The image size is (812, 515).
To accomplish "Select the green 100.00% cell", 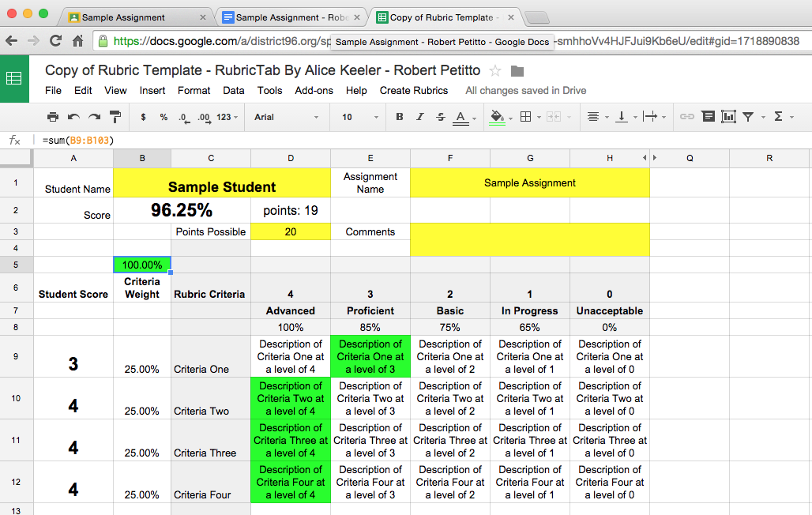I will pyautogui.click(x=142, y=265).
